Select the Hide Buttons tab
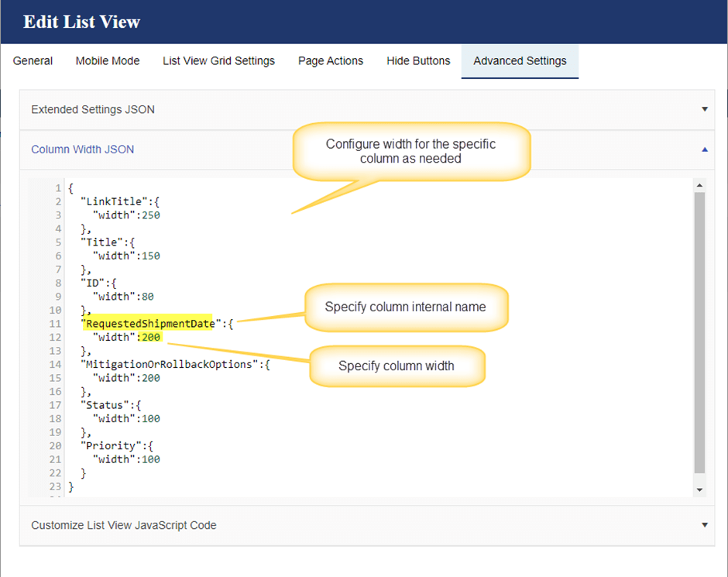Viewport: 728px width, 577px height. click(418, 61)
